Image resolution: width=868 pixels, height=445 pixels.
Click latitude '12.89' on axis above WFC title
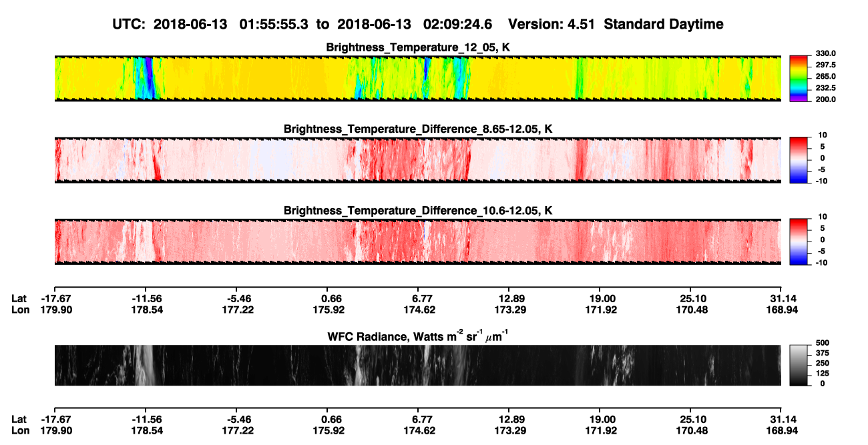tap(509, 298)
